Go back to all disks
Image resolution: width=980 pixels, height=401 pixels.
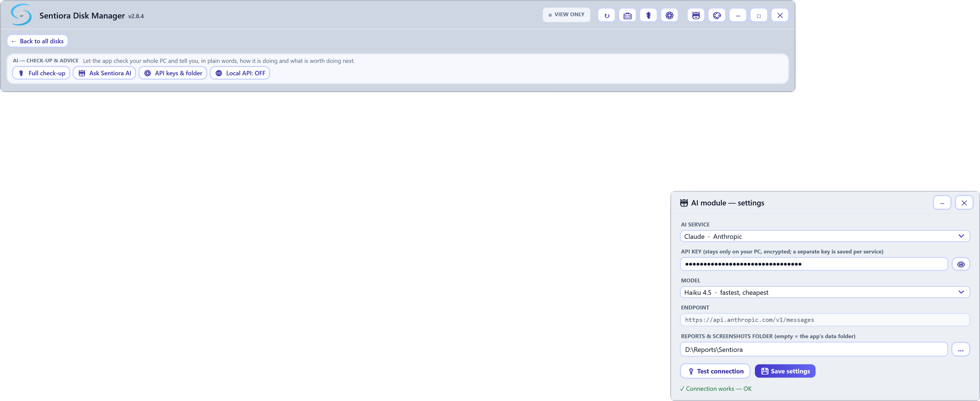click(38, 41)
